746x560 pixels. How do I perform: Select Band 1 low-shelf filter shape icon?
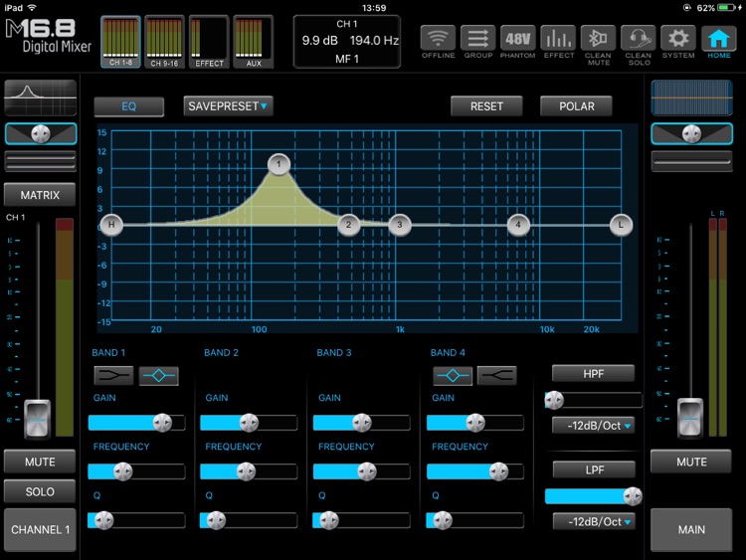pyautogui.click(x=113, y=375)
